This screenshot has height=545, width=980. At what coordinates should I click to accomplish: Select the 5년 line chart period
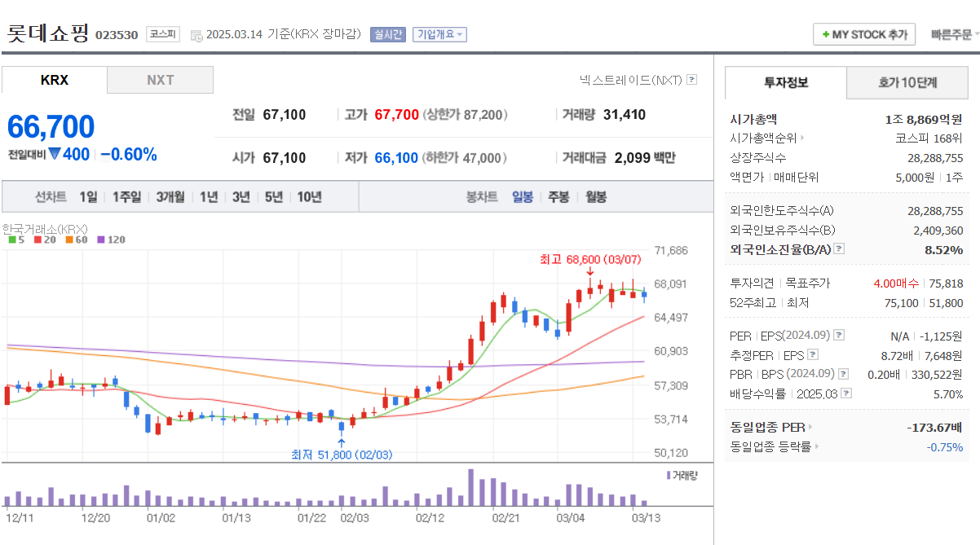tap(274, 197)
